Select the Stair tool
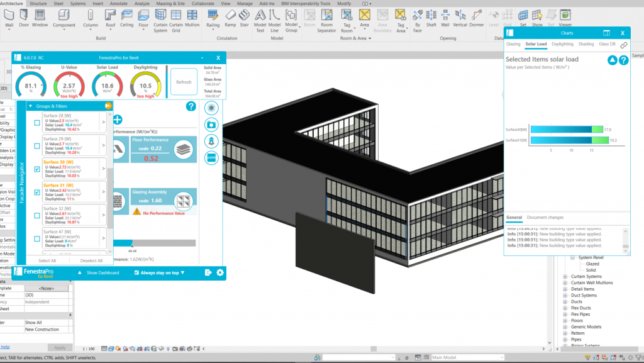This screenshot has width=644, height=363. [x=245, y=19]
